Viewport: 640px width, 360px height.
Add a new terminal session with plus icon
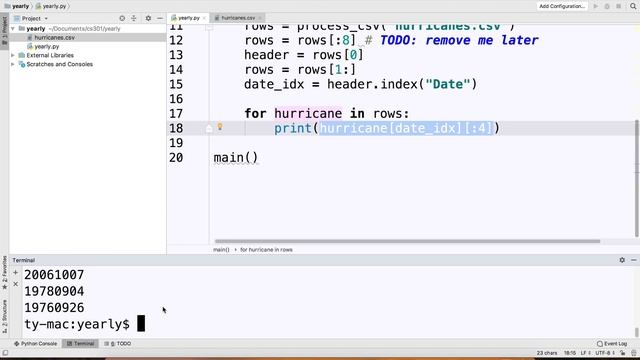coord(16,272)
